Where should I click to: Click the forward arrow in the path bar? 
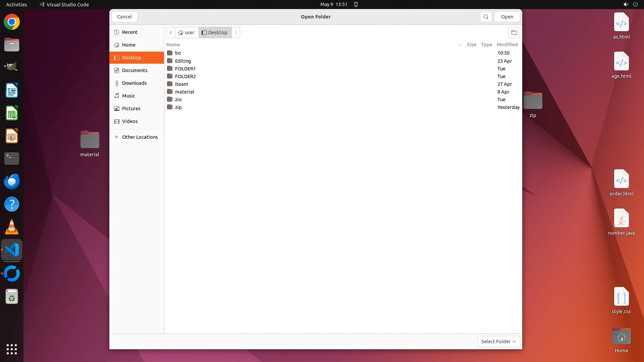click(x=236, y=33)
